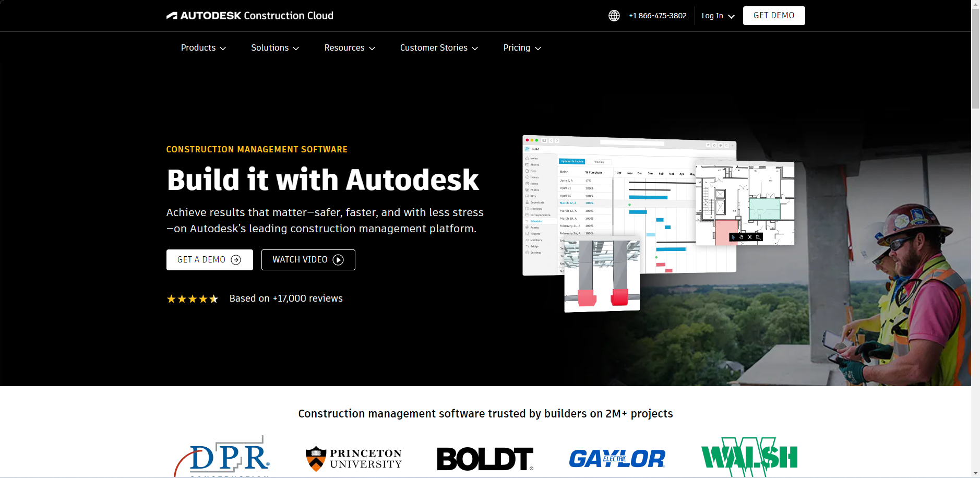980x478 pixels.
Task: Open the Pricing menu
Action: tap(522, 48)
